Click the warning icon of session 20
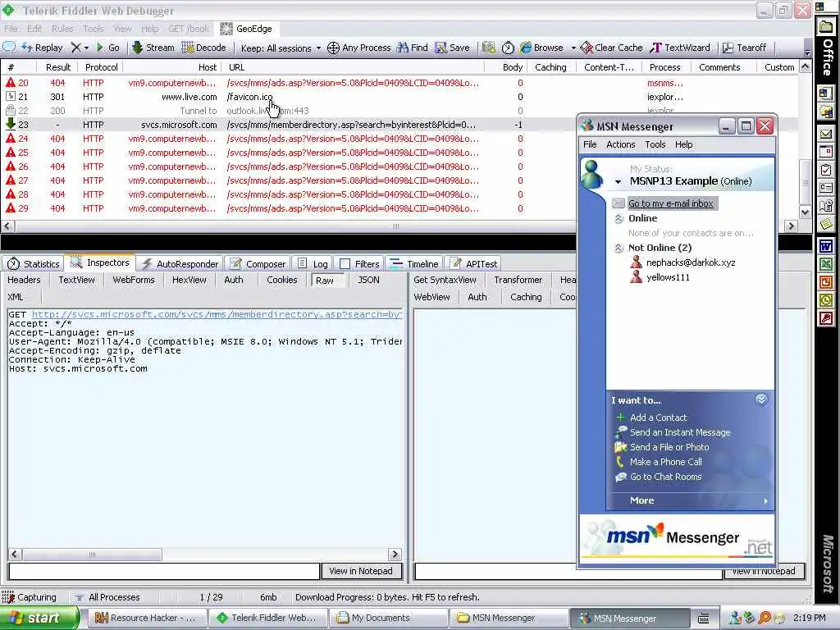The width and height of the screenshot is (840, 630). (x=10, y=83)
